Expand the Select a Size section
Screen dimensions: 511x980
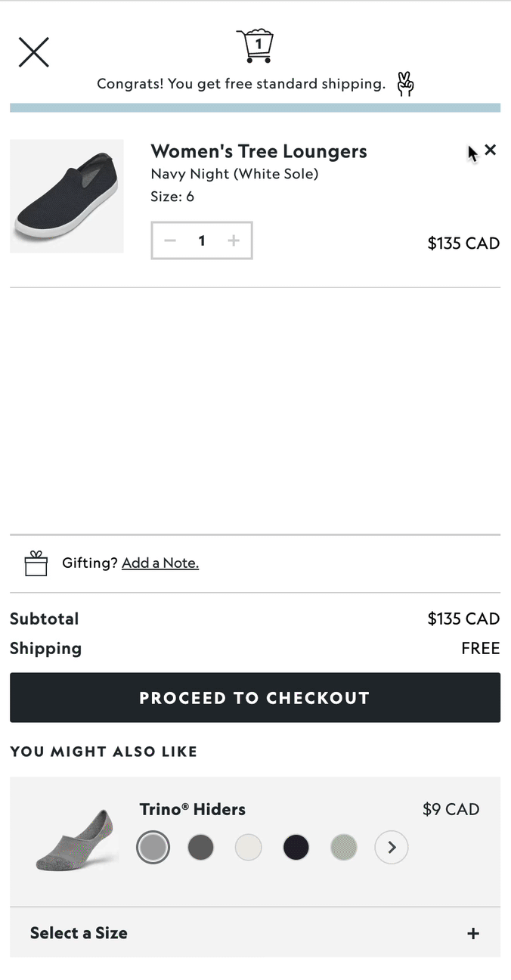pos(79,933)
